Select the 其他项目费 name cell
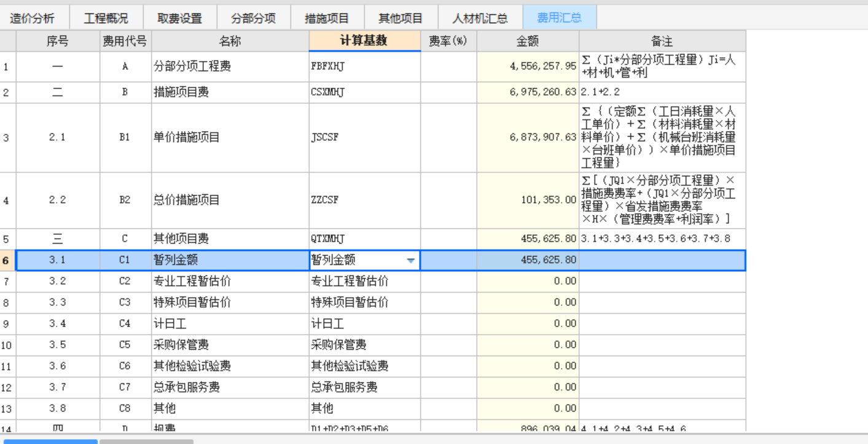This screenshot has width=868, height=444. point(230,239)
